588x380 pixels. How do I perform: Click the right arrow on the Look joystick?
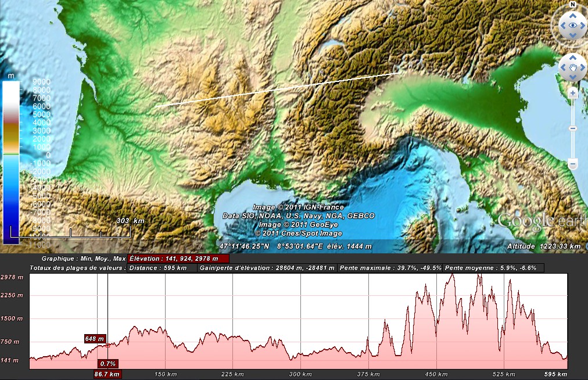tap(583, 25)
